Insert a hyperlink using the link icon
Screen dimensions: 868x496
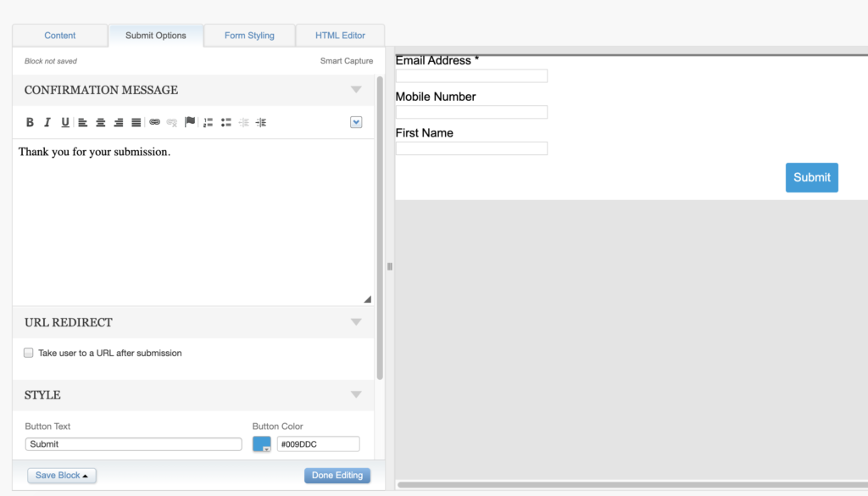point(153,122)
